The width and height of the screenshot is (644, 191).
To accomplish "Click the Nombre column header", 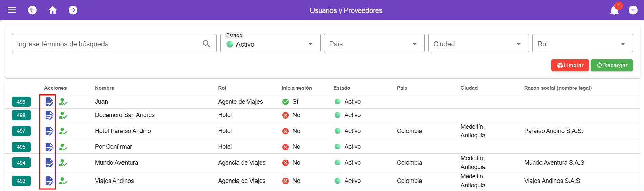I will pos(105,88).
